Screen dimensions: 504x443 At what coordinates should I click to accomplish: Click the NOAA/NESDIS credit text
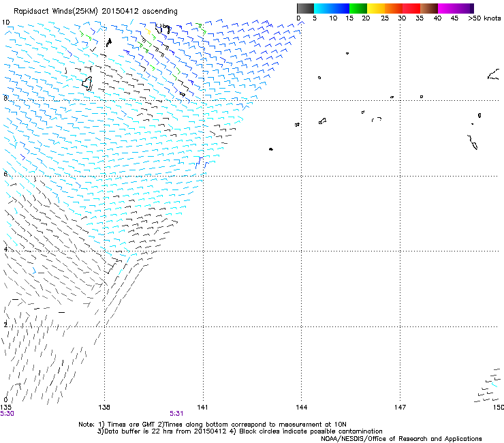(x=401, y=439)
